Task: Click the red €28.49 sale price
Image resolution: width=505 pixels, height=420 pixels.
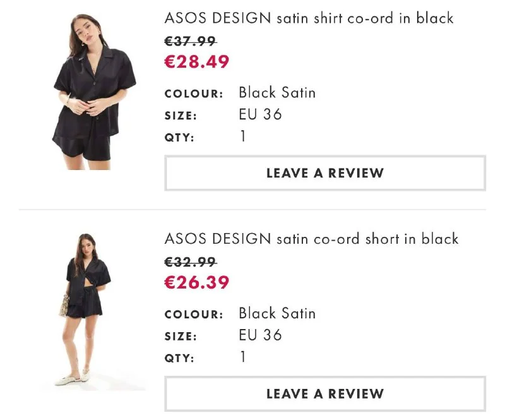Action: (197, 62)
